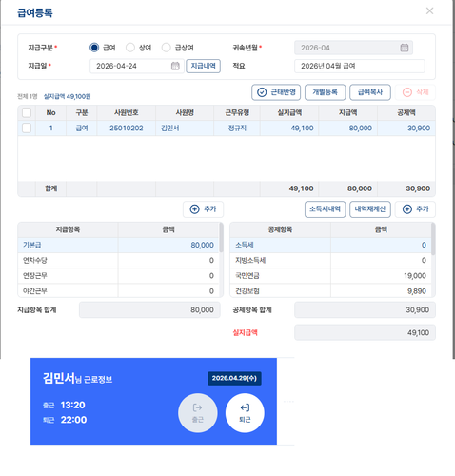Click the 정규직 cell
The image size is (455, 476).
(237, 129)
